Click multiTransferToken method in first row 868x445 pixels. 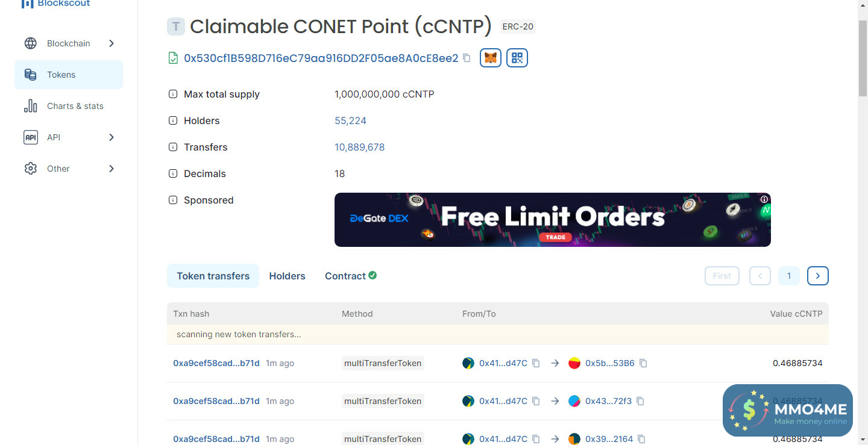click(x=383, y=363)
